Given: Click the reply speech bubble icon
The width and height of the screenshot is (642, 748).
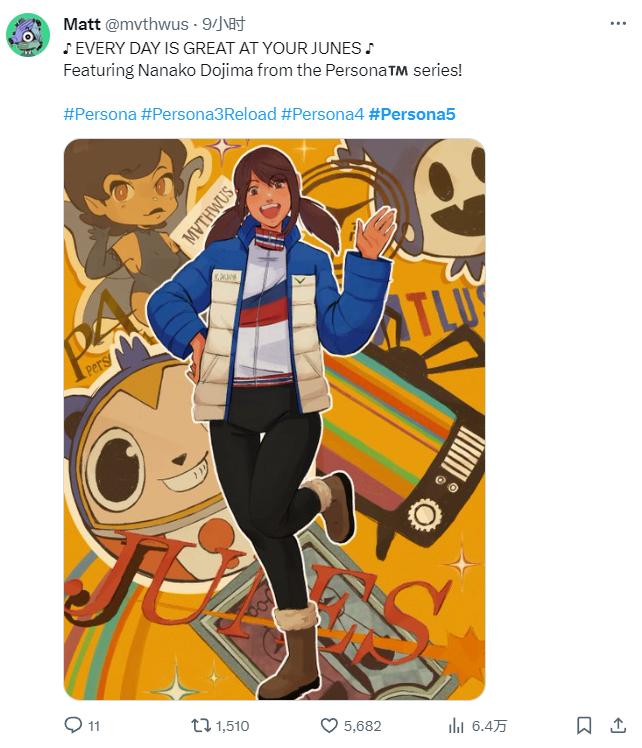Looking at the screenshot, I should point(73,725).
